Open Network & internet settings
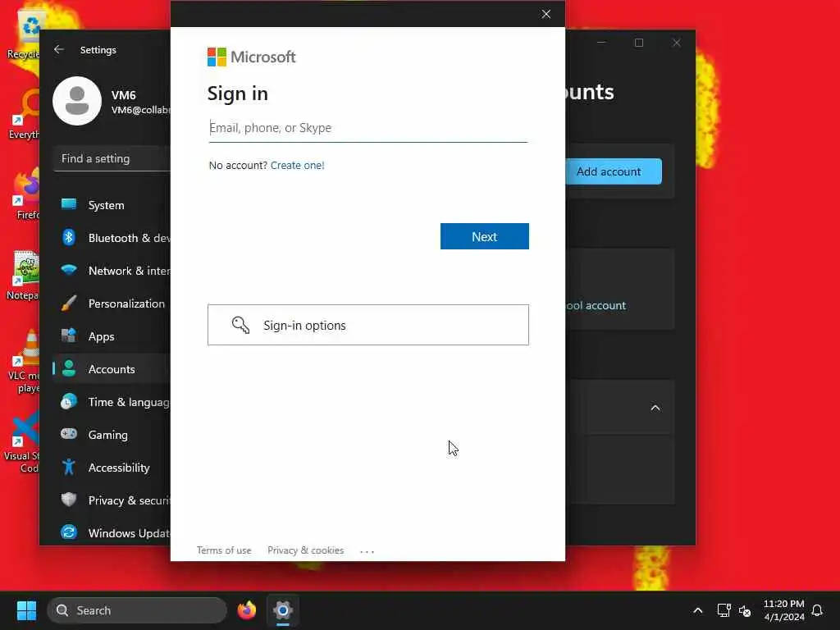Screen dimensions: 840x630 pos(112,271)
